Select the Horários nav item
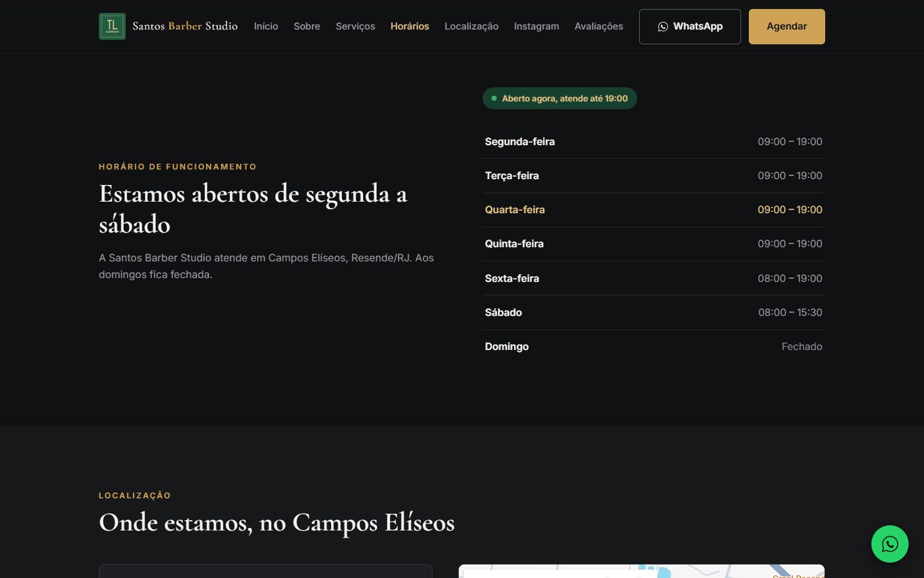The width and height of the screenshot is (924, 578). [409, 26]
